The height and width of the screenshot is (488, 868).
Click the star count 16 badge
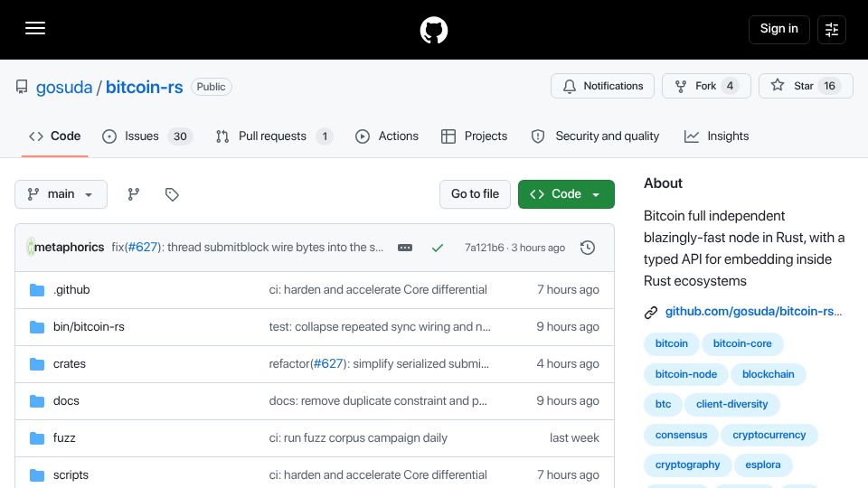tap(829, 86)
